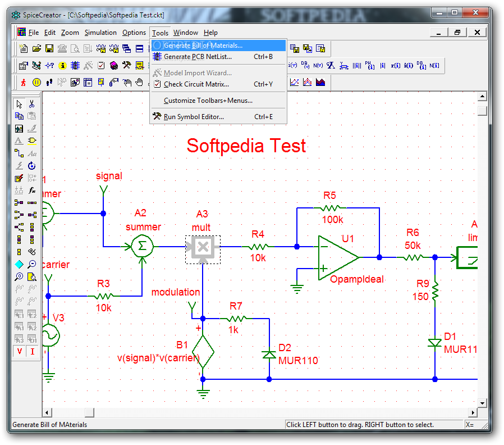Viewport: 504px width, 445px height.
Task: Click the blue grid netlist icon
Action: 75,66
